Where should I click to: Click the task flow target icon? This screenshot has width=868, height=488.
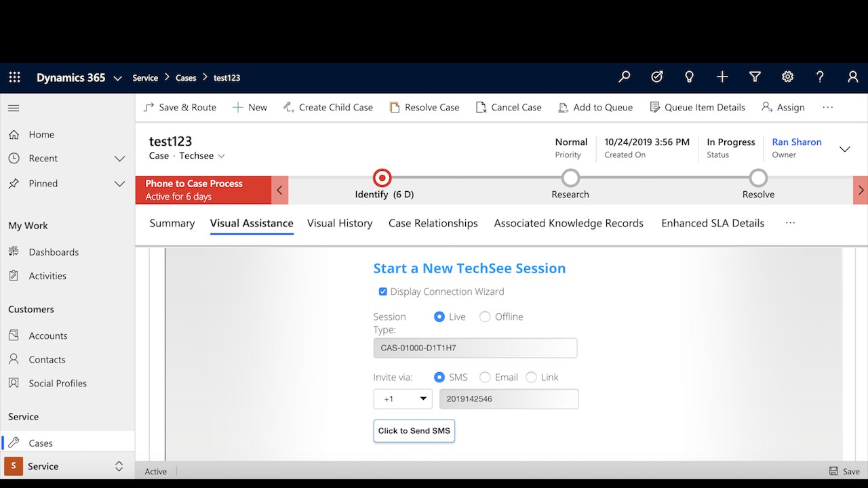coord(656,77)
